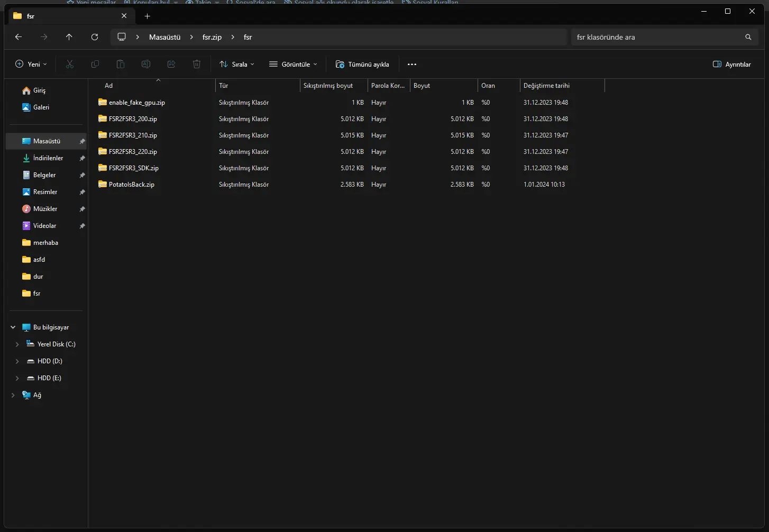Expand the HDD (E:) node

coord(17,378)
